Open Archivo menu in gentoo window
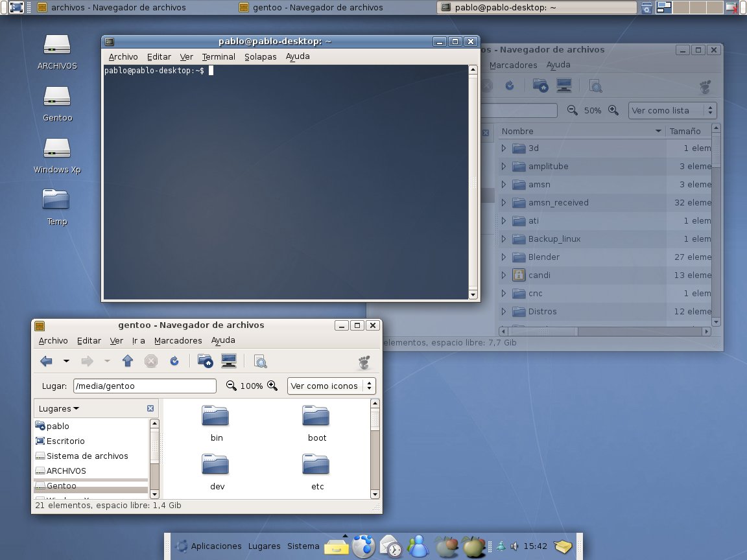This screenshot has width=747, height=560. (53, 340)
